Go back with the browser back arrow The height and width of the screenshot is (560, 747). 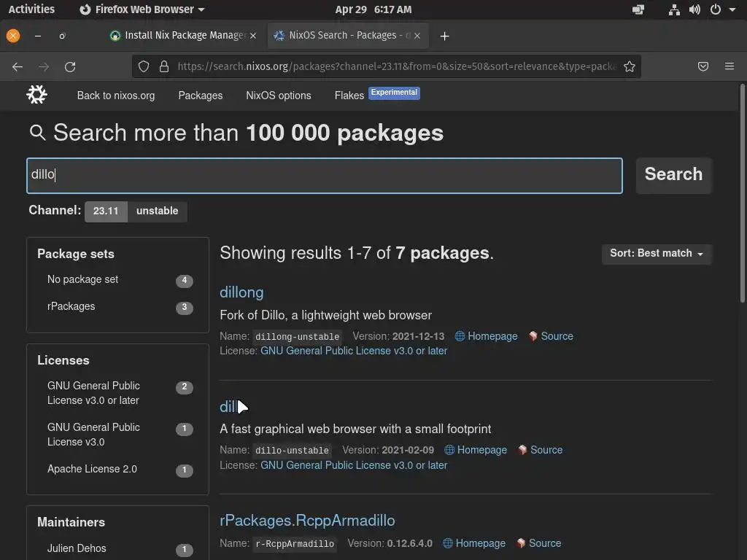click(x=18, y=66)
